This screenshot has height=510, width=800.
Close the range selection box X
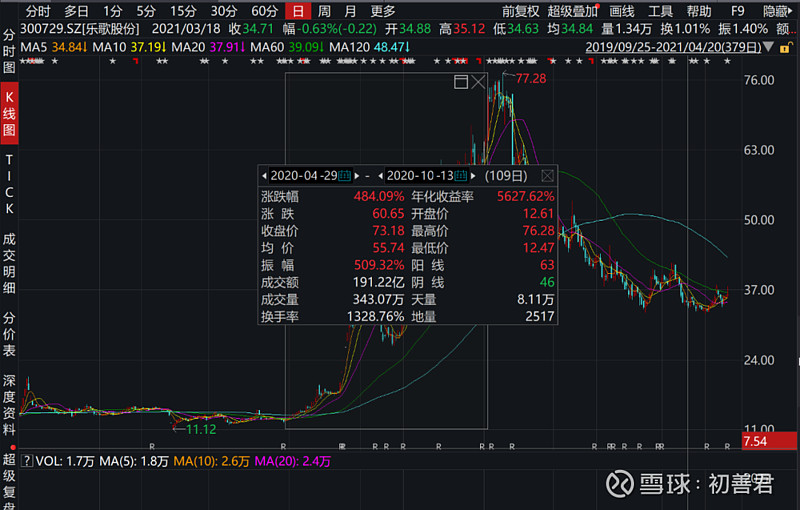point(478,82)
